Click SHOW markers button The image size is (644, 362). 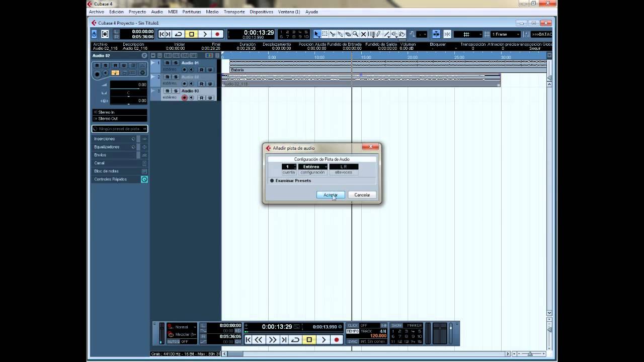pyautogui.click(x=396, y=325)
